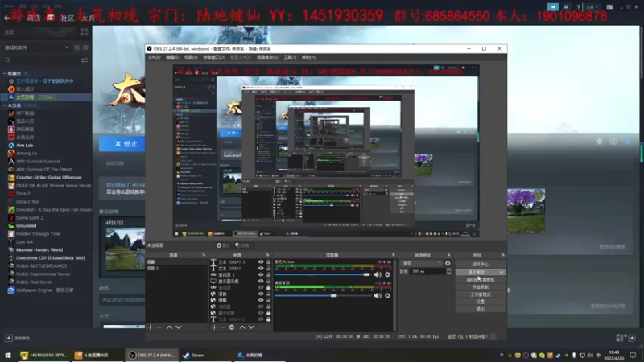644x362 pixels.
Task: Click OBS Start Recording button
Action: [480, 287]
